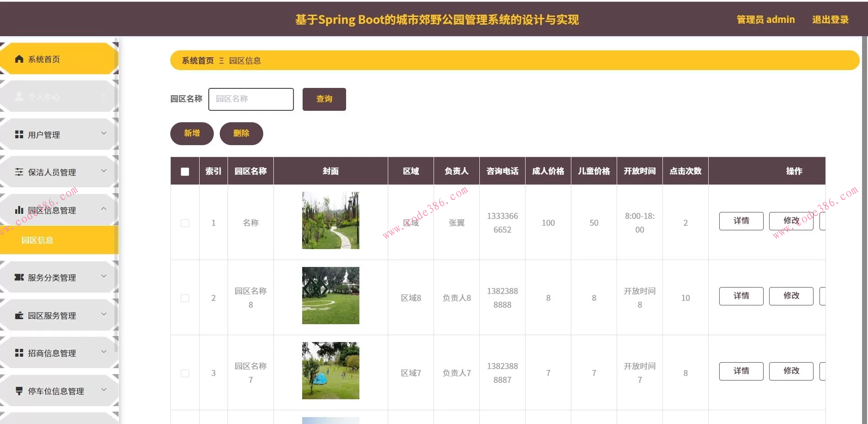
Task: Expand the 园区服务管理 menu chevron
Action: click(104, 314)
